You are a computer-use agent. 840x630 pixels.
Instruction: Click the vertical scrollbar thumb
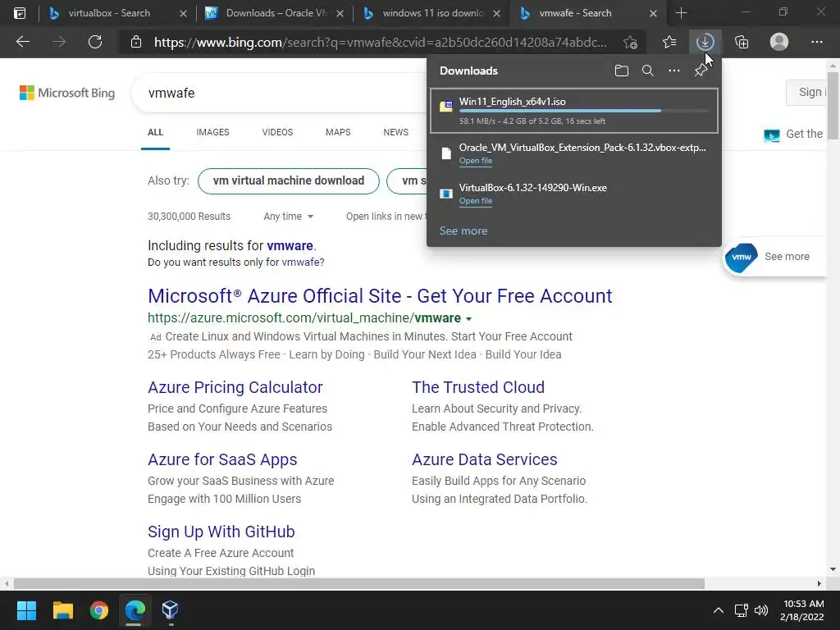pyautogui.click(x=833, y=106)
